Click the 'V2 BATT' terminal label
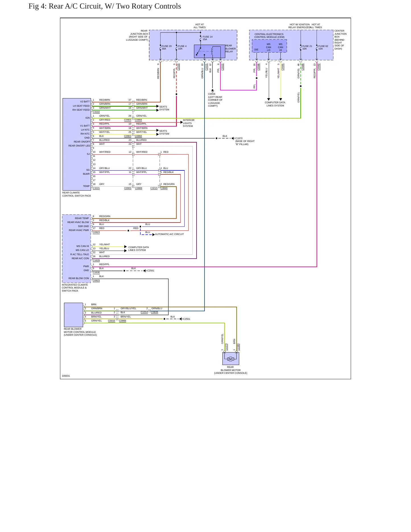411x532 pixels. pyautogui.click(x=85, y=102)
